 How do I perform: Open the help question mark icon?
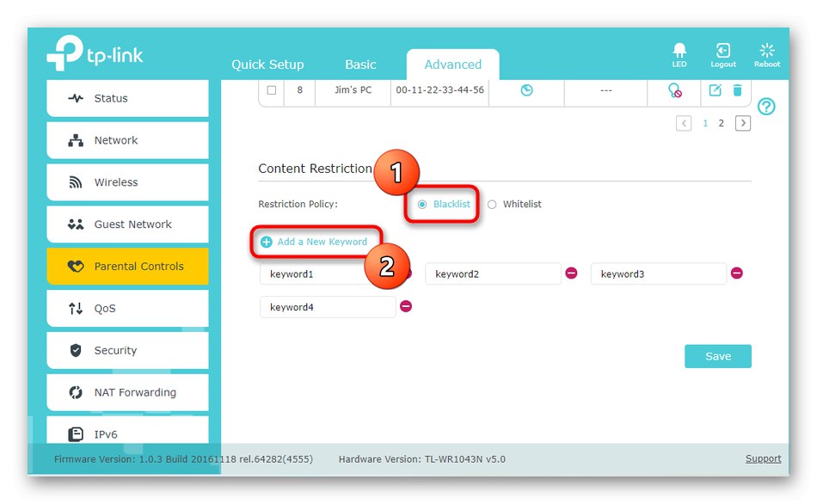click(x=766, y=107)
